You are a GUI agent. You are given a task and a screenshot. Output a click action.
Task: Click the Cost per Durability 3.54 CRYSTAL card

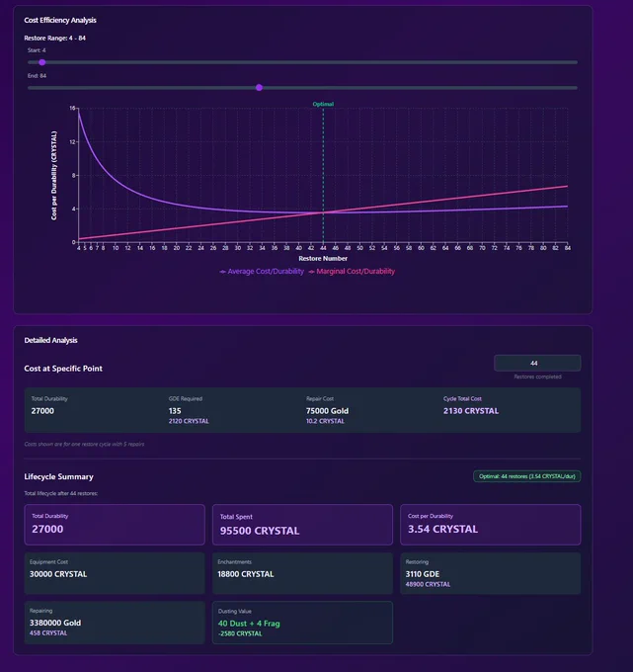[491, 525]
